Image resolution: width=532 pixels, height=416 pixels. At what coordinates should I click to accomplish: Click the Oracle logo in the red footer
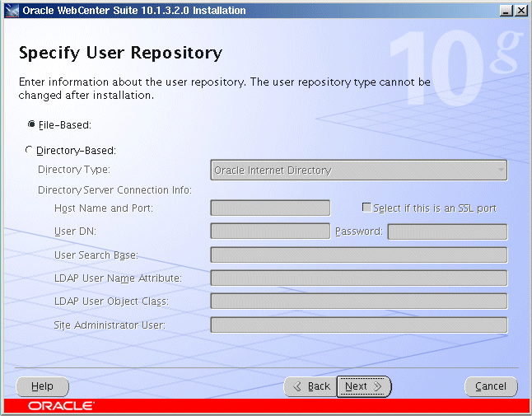(62, 406)
